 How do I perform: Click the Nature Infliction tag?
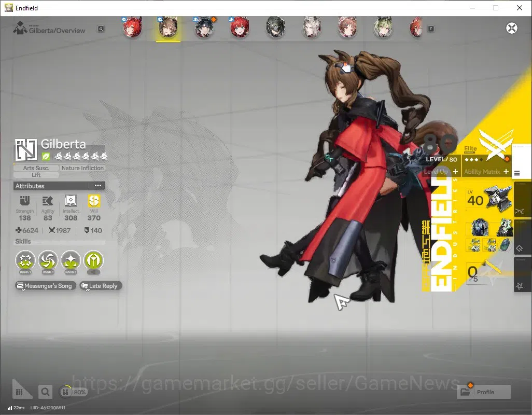click(x=82, y=168)
